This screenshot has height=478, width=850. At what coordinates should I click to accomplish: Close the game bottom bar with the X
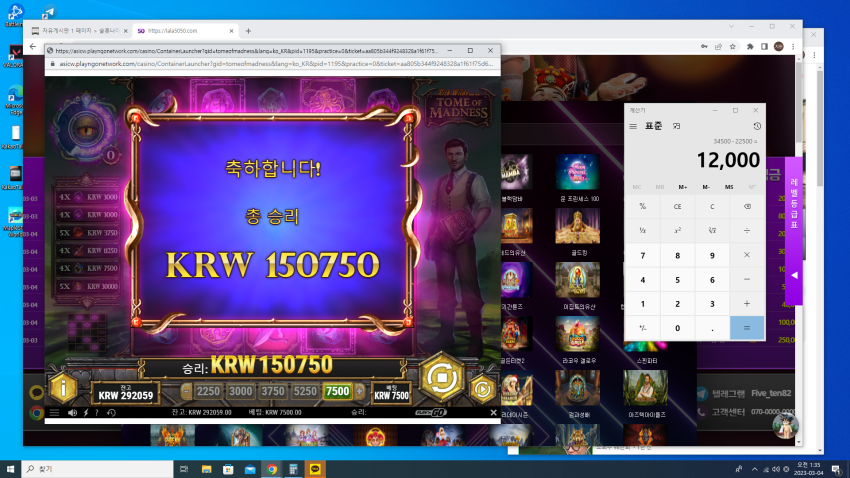[493, 412]
